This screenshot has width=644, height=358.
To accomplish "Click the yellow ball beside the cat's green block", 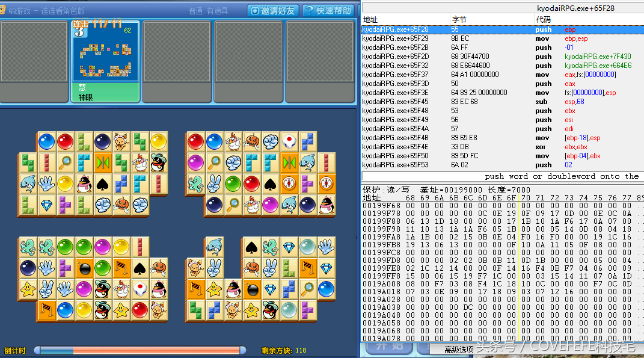I will (x=159, y=142).
